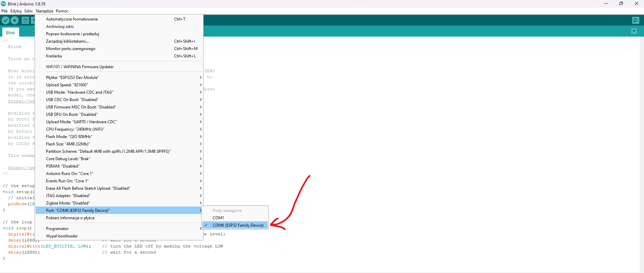The height and width of the screenshot is (273, 644).
Task: Minimize the Arduino window
Action: click(x=606, y=4)
